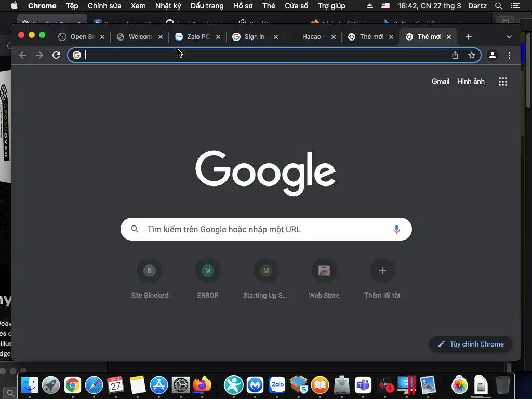
Task: Close the Sign in tab
Action: pos(276,37)
